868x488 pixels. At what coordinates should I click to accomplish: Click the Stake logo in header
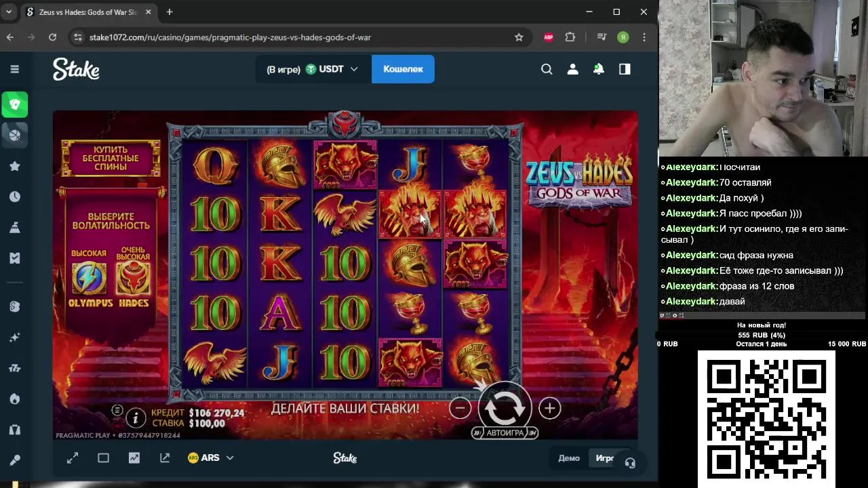click(76, 69)
